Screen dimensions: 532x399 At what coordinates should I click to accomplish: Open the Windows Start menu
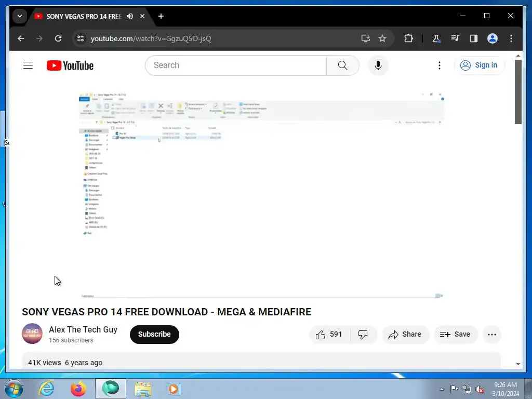coord(14,389)
